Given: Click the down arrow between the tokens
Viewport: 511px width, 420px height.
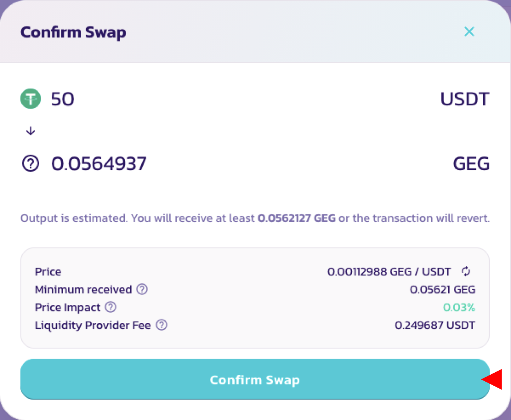Looking at the screenshot, I should [x=31, y=131].
